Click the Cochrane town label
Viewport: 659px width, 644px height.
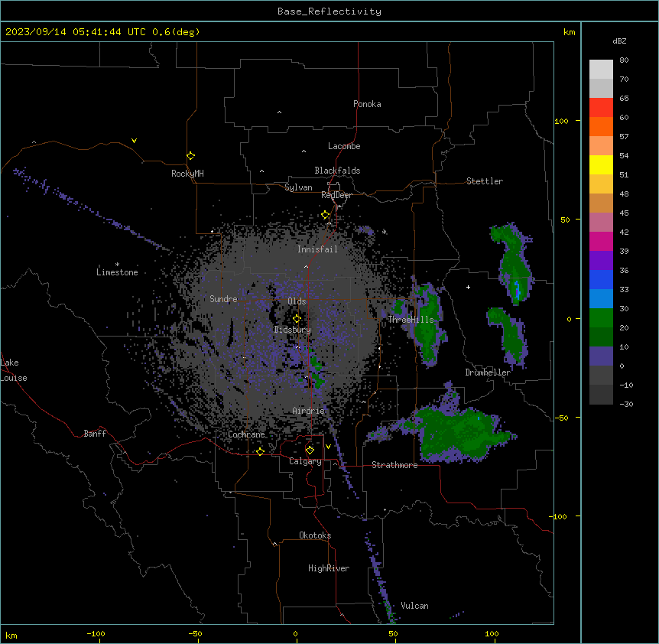point(247,434)
